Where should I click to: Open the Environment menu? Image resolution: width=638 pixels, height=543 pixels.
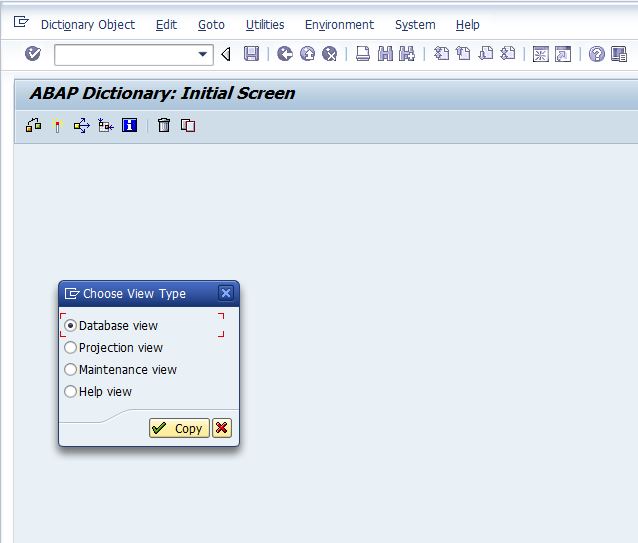339,25
